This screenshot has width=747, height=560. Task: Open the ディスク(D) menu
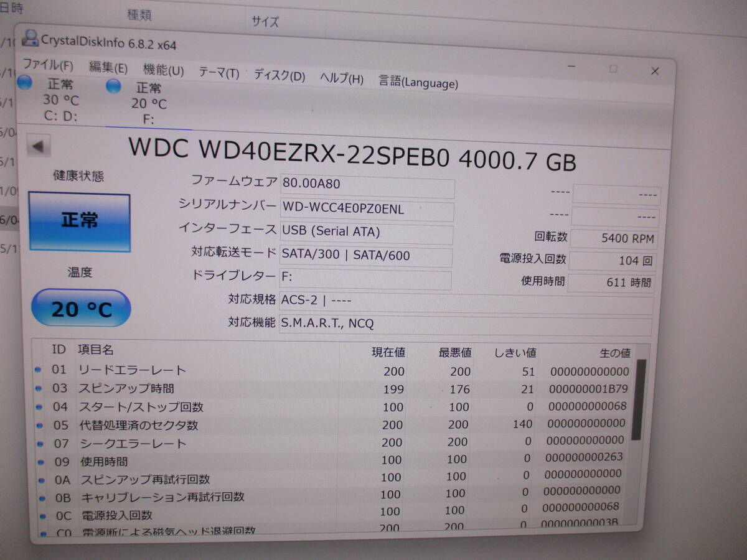click(x=279, y=75)
